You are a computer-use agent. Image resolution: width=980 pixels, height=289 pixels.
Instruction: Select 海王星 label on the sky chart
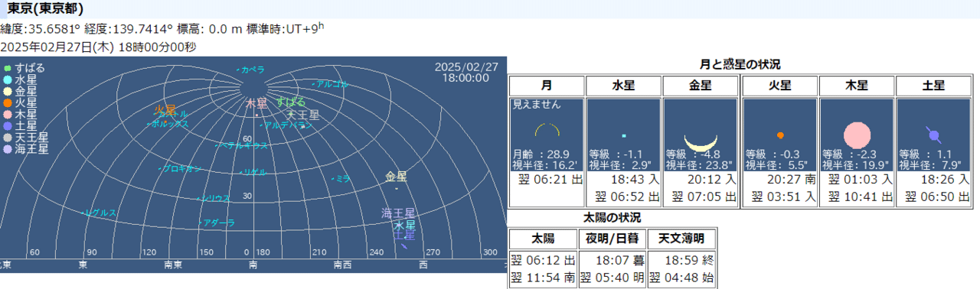point(398,213)
